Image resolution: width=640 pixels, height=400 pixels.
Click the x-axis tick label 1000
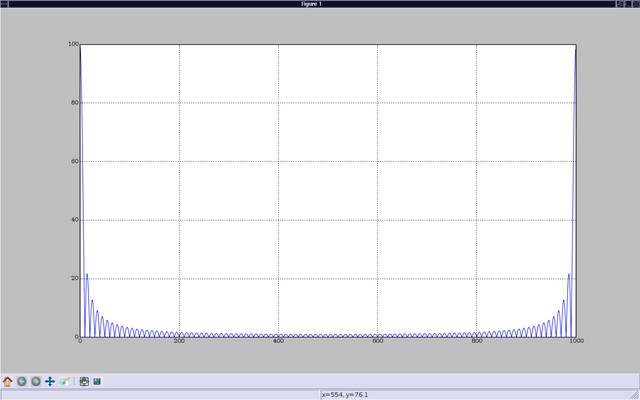[x=576, y=341]
